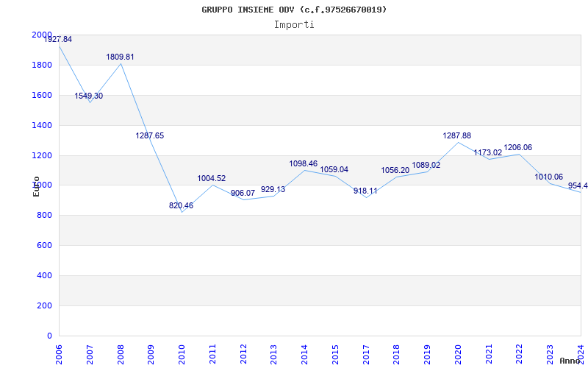Click the 2012 x-axis year label
The height and width of the screenshot is (368, 588).
point(243,355)
